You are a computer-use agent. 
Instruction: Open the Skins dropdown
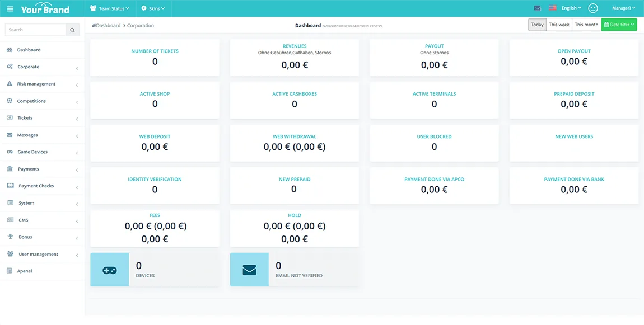[x=153, y=8]
